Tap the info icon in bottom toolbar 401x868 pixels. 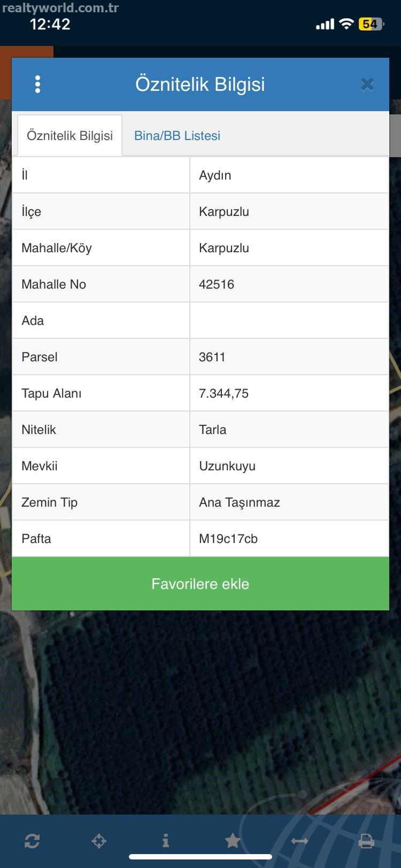point(166,841)
